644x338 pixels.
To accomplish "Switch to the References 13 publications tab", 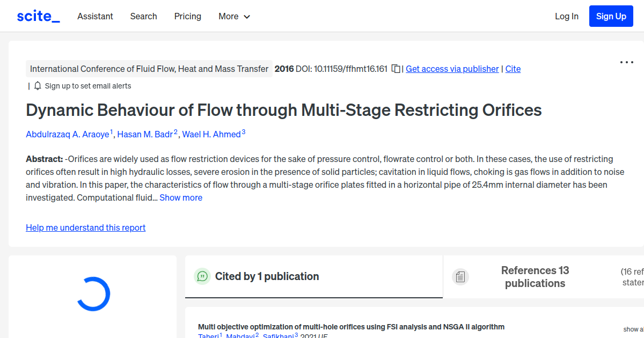I will click(535, 276).
